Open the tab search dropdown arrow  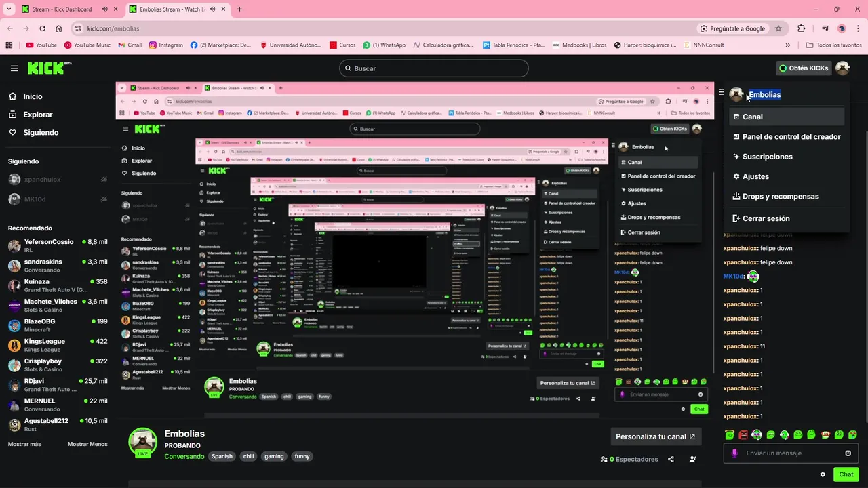(x=9, y=9)
